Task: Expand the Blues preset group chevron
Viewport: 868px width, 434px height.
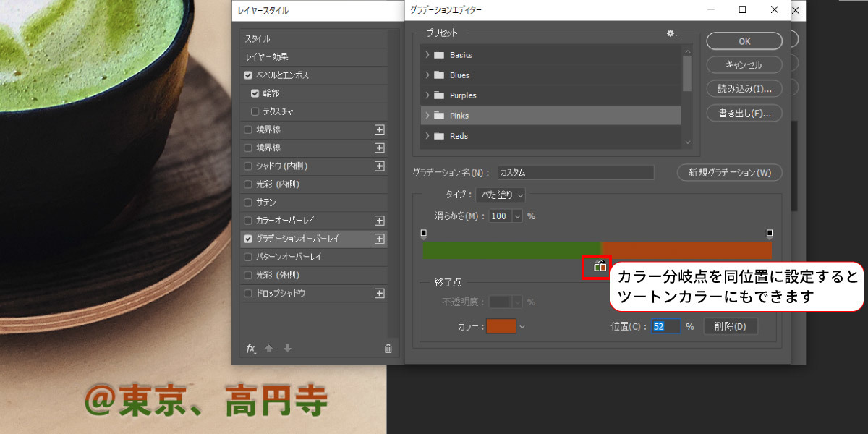Action: [427, 75]
